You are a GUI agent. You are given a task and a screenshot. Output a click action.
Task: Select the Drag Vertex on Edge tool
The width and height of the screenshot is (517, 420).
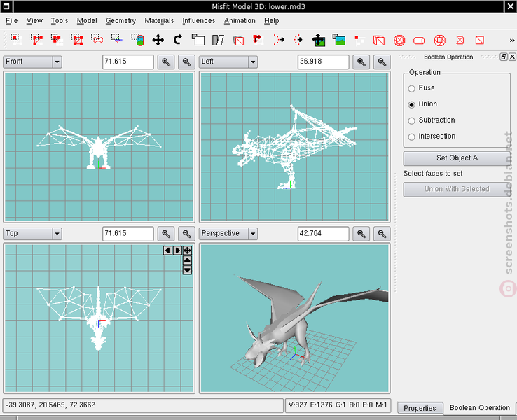(x=258, y=40)
